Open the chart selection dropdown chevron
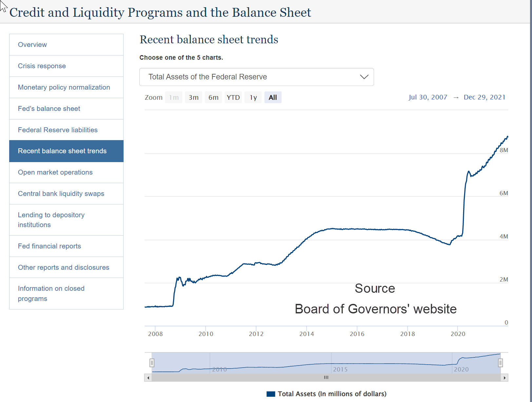Viewport: 532px width, 402px height. coord(364,77)
